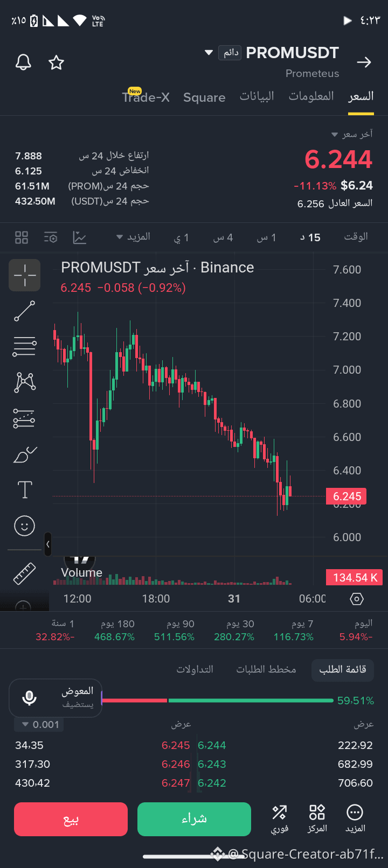View 7 day 116.73% performance
This screenshot has width=388, height=868.
point(294,630)
